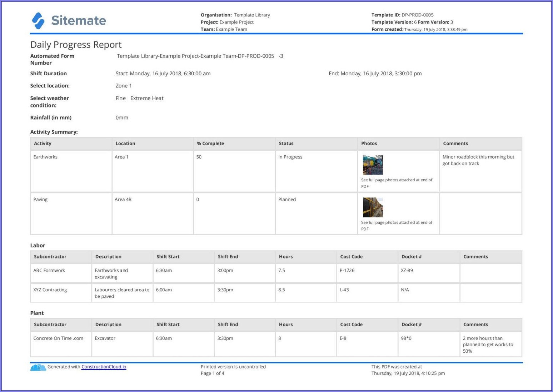
Task: Click the "Page 1 of 4" footer text
Action: pos(213,373)
